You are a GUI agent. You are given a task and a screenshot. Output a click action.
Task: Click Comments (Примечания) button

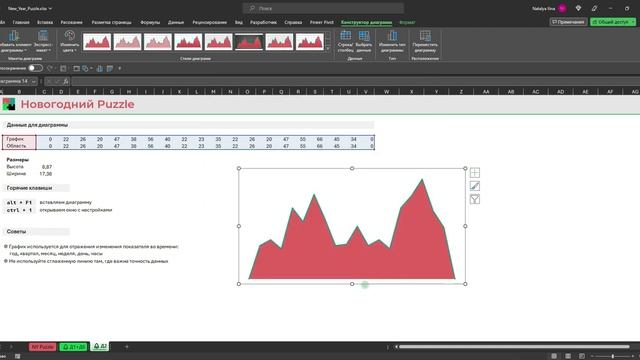tap(568, 22)
